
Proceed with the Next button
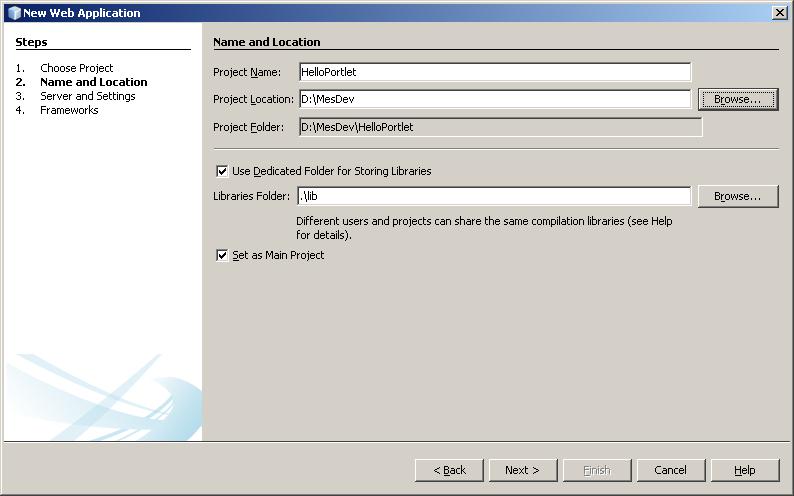click(522, 470)
